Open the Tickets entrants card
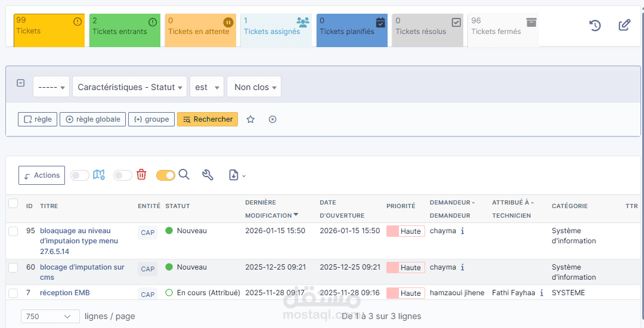 tap(125, 30)
